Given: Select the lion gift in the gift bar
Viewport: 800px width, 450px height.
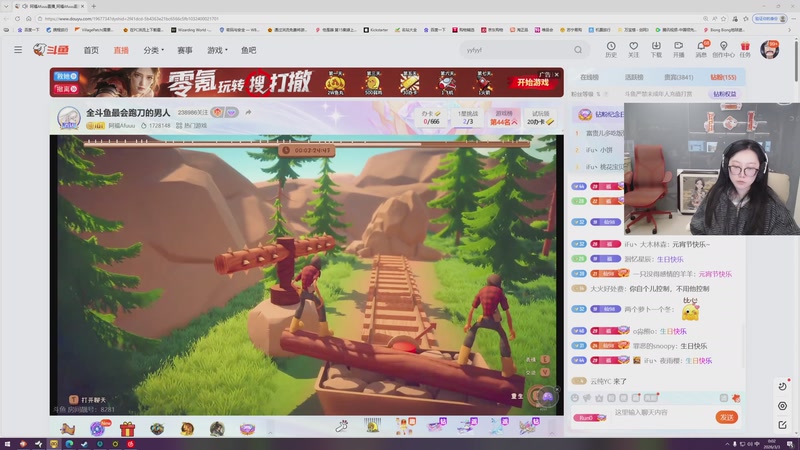Looking at the screenshot, I should coord(187,429).
